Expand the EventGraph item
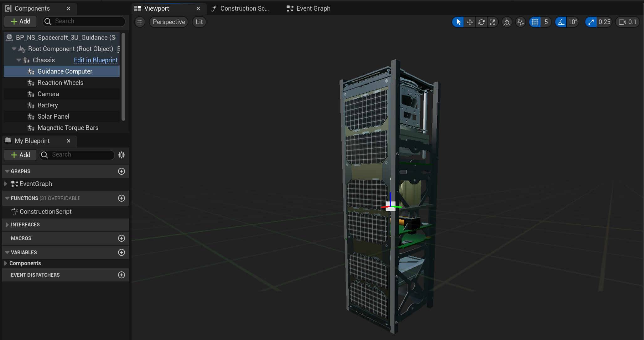644x340 pixels. pyautogui.click(x=6, y=184)
